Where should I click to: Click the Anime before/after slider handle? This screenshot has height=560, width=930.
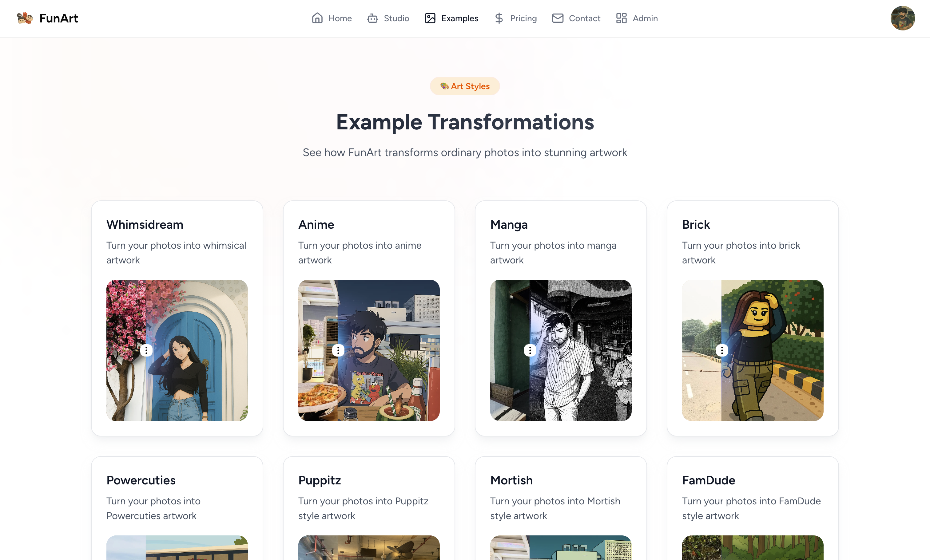[338, 350]
